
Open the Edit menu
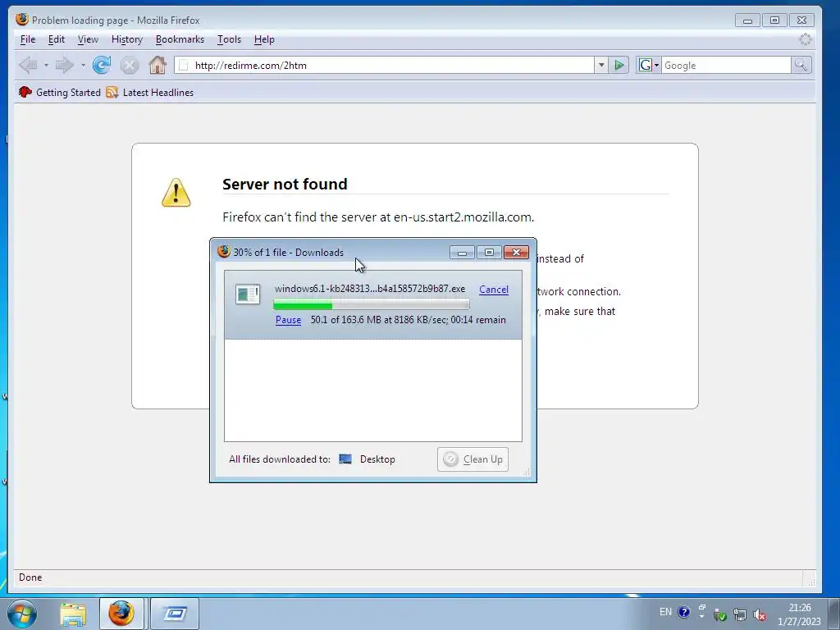[57, 39]
